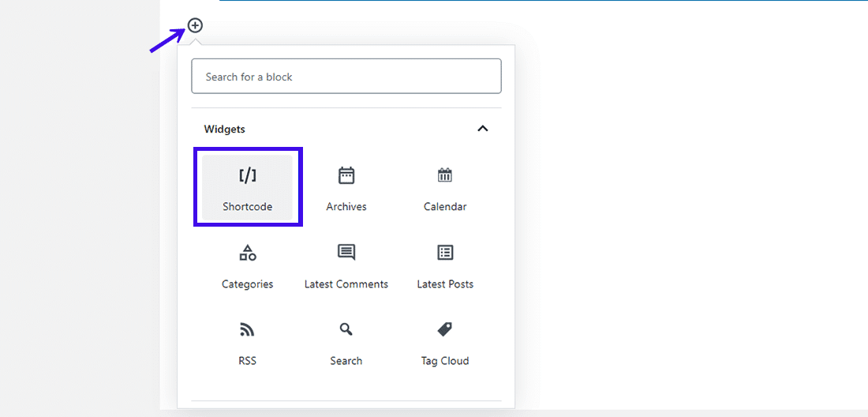Add the Latest Comments speech bubble icon

[346, 253]
